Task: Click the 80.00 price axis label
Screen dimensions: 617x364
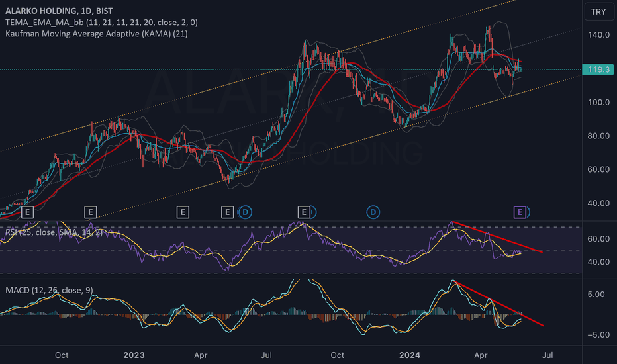Action: click(x=599, y=136)
